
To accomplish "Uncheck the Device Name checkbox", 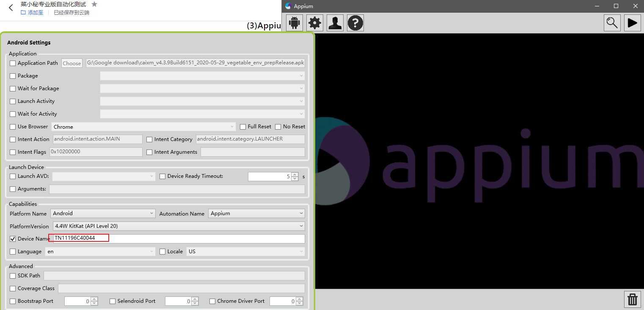I will 13,239.
